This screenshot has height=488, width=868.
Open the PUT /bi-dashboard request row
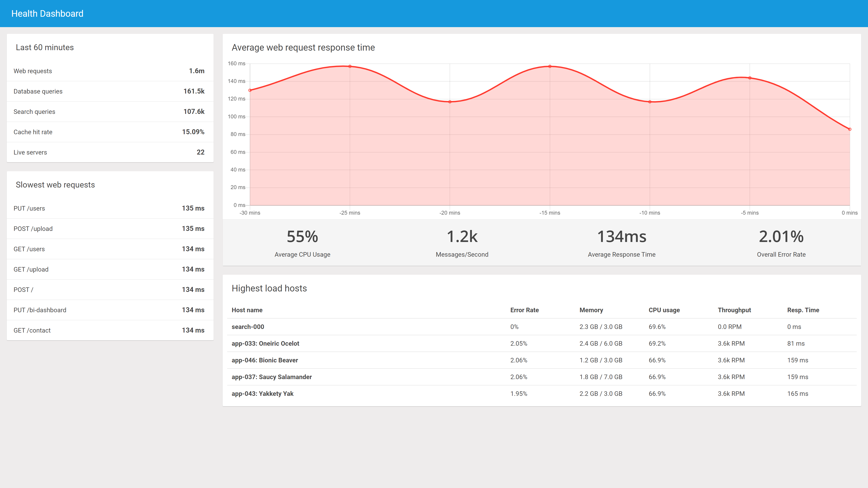pos(110,310)
